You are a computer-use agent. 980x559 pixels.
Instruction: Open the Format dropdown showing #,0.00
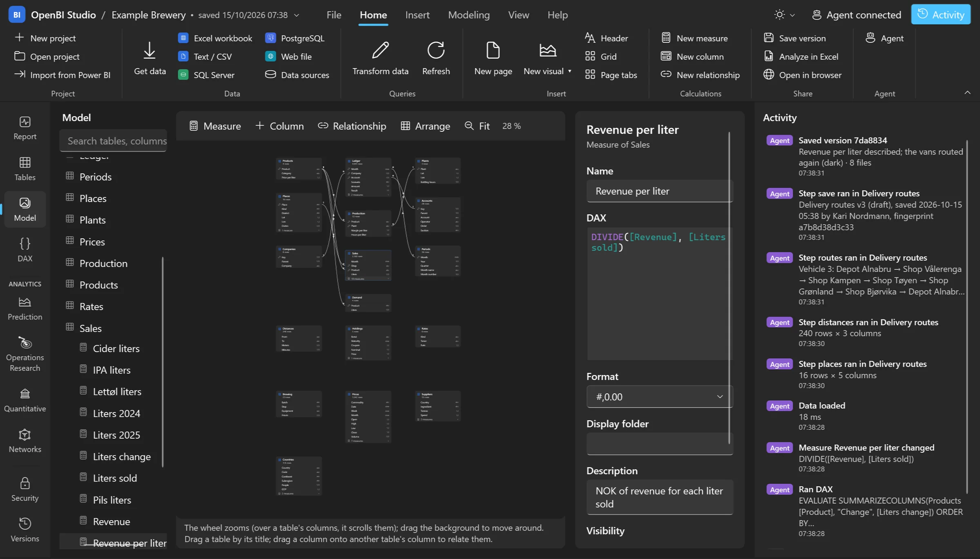point(659,397)
